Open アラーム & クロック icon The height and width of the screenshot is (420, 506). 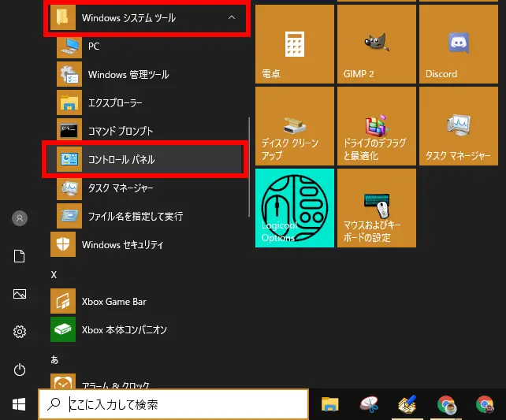click(x=63, y=381)
